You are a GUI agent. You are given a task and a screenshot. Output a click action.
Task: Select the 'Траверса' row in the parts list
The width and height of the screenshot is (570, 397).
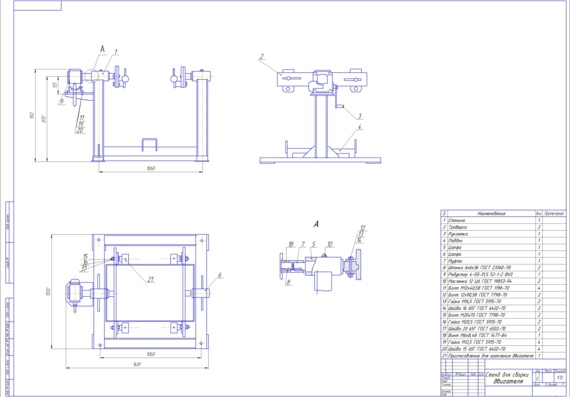(503, 227)
